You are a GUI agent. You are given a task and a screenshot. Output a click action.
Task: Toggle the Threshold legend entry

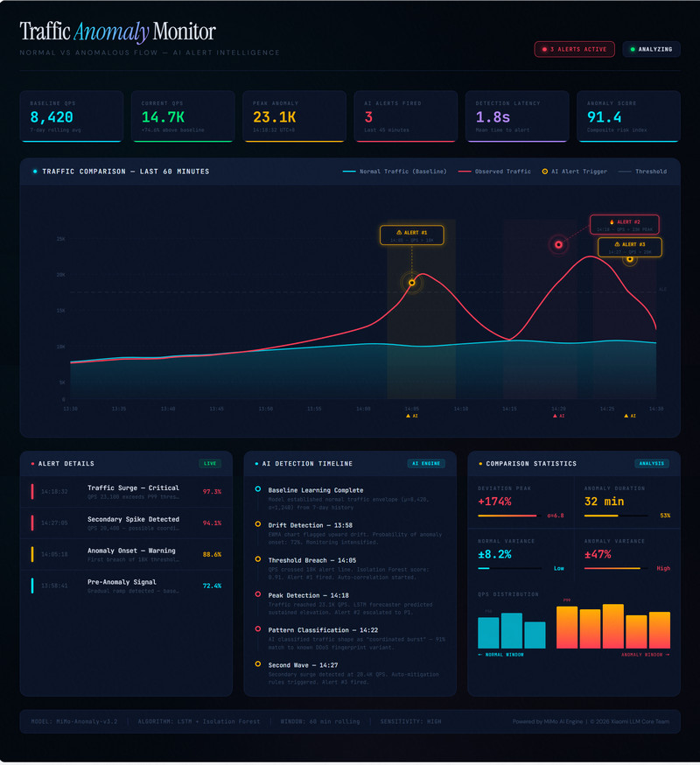tap(642, 172)
